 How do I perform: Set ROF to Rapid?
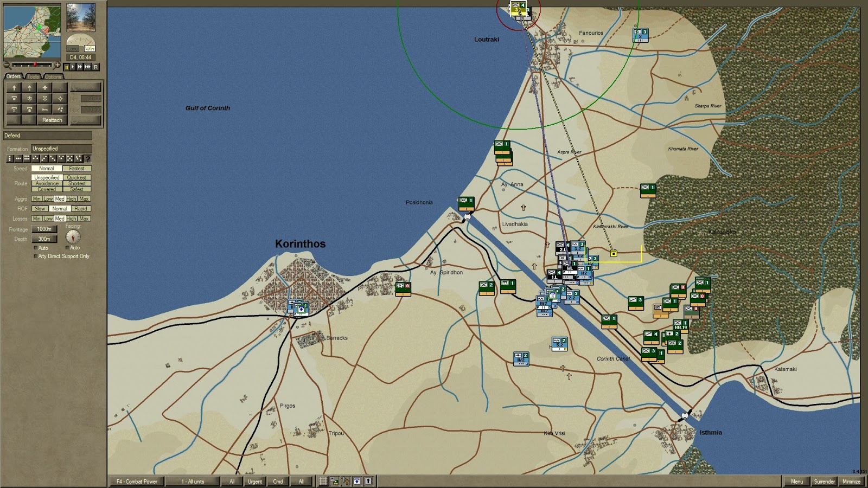[80, 209]
